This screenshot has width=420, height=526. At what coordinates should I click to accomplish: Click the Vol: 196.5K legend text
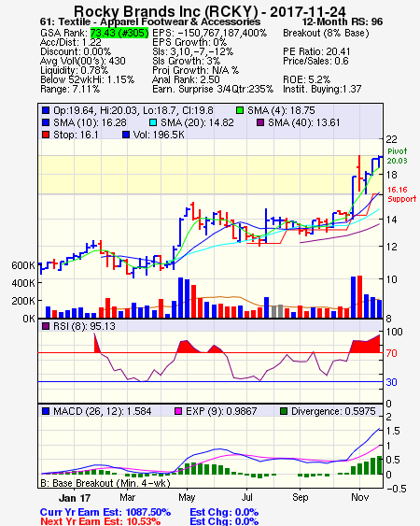tap(159, 135)
